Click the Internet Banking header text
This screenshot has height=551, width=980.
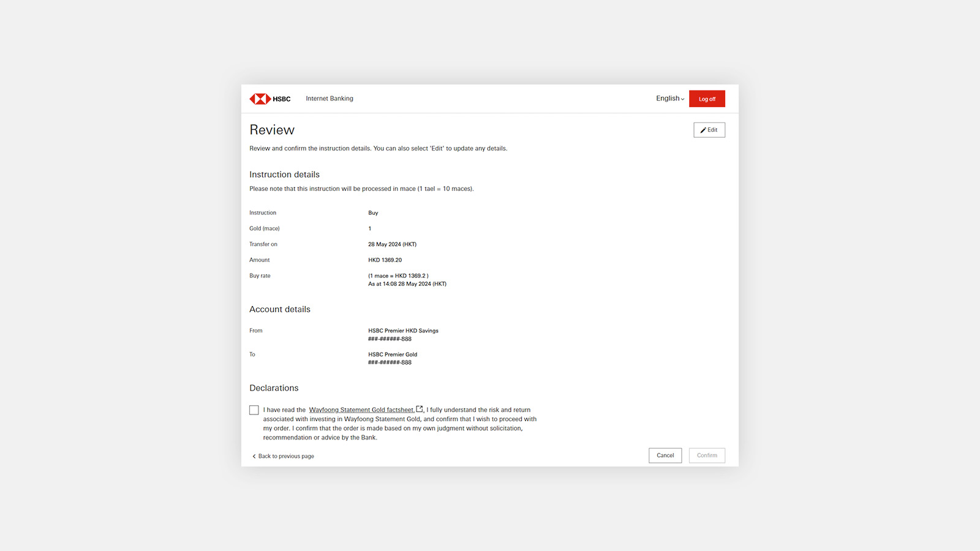pos(330,99)
